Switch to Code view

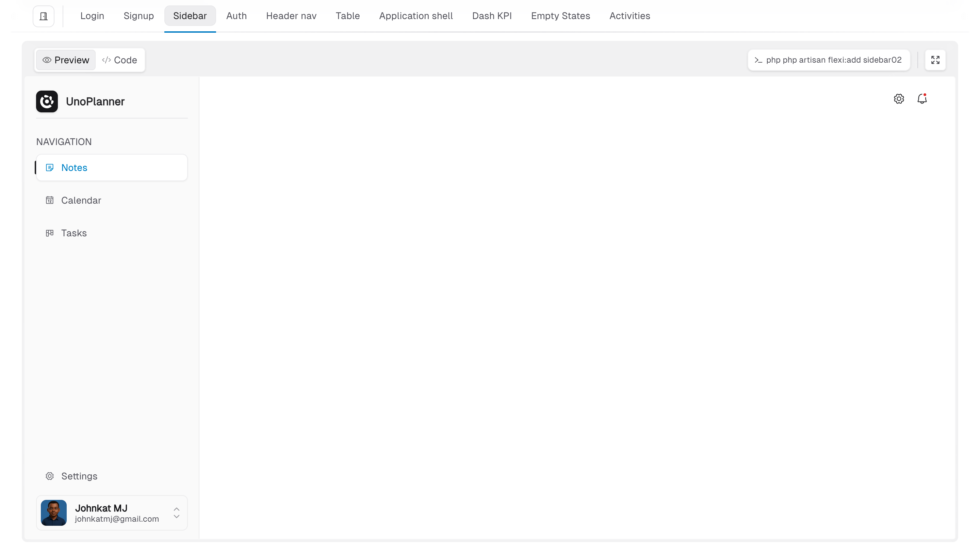click(119, 60)
